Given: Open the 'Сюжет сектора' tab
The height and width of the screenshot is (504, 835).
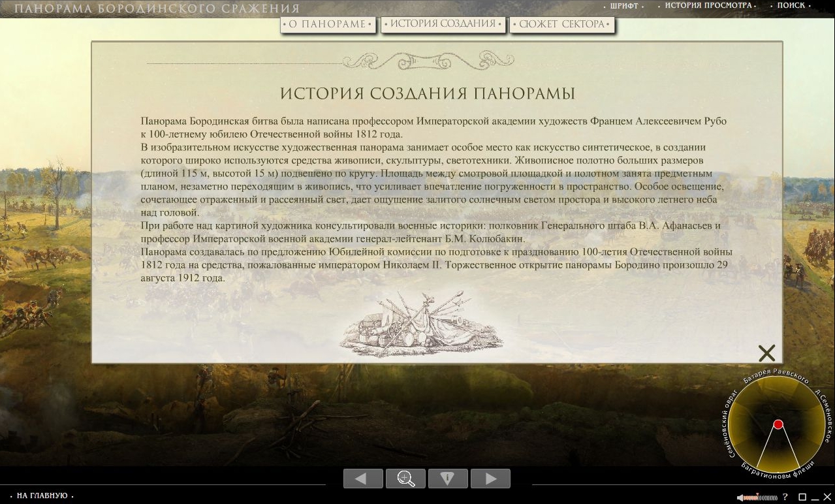Looking at the screenshot, I should tap(562, 24).
